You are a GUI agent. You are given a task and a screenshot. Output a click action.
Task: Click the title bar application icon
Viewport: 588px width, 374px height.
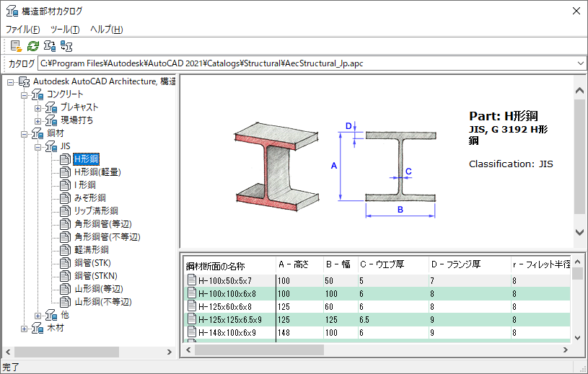click(12, 11)
